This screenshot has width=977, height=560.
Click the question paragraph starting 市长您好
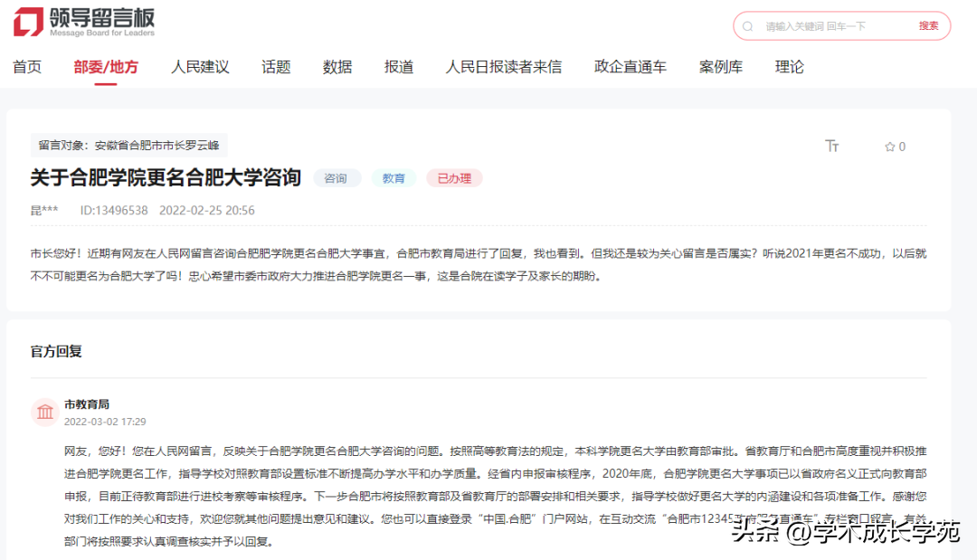(479, 265)
